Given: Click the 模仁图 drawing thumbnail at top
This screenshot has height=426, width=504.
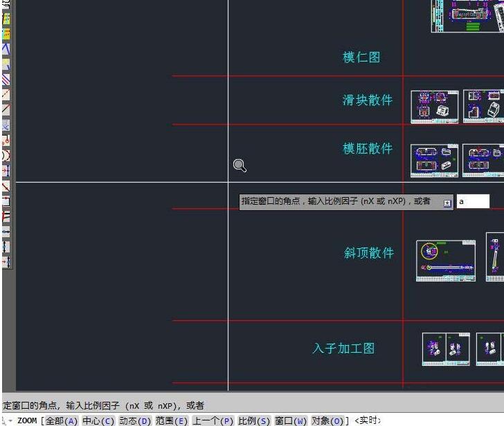Looking at the screenshot, I should point(468,16).
